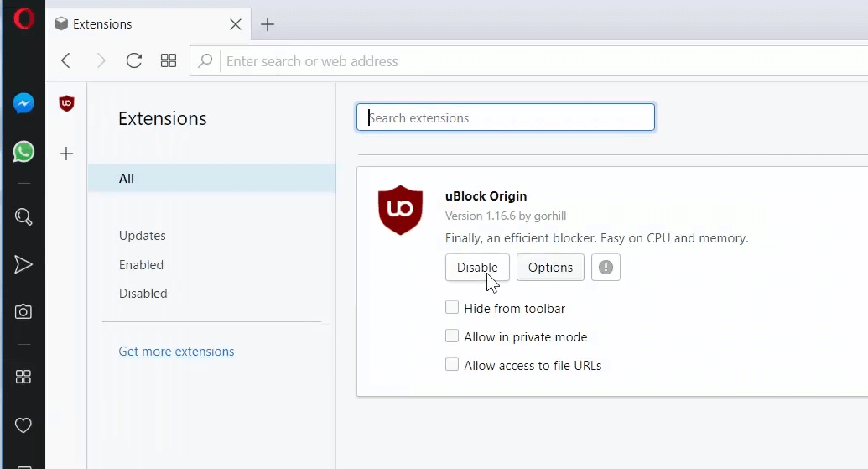Select the Updates filter
The image size is (868, 469).
pos(143,235)
